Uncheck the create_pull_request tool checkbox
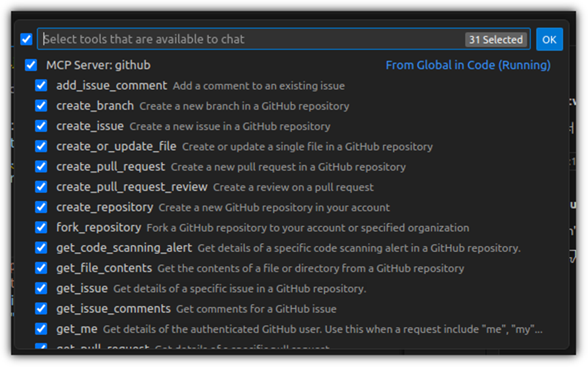 click(41, 167)
